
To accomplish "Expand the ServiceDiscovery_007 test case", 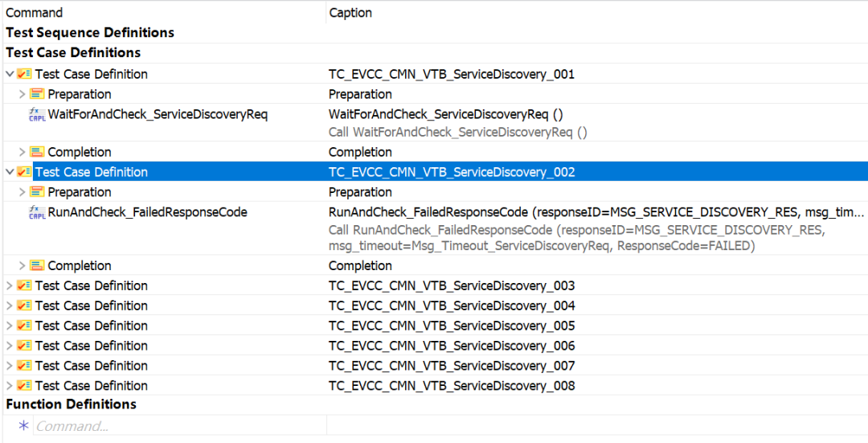I will point(10,366).
